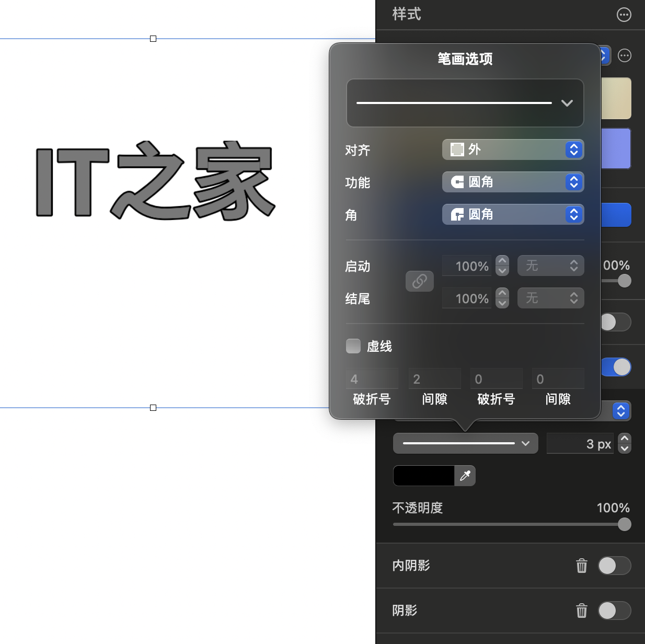Open the 样式 panel more options icon
The width and height of the screenshot is (645, 644).
click(624, 15)
